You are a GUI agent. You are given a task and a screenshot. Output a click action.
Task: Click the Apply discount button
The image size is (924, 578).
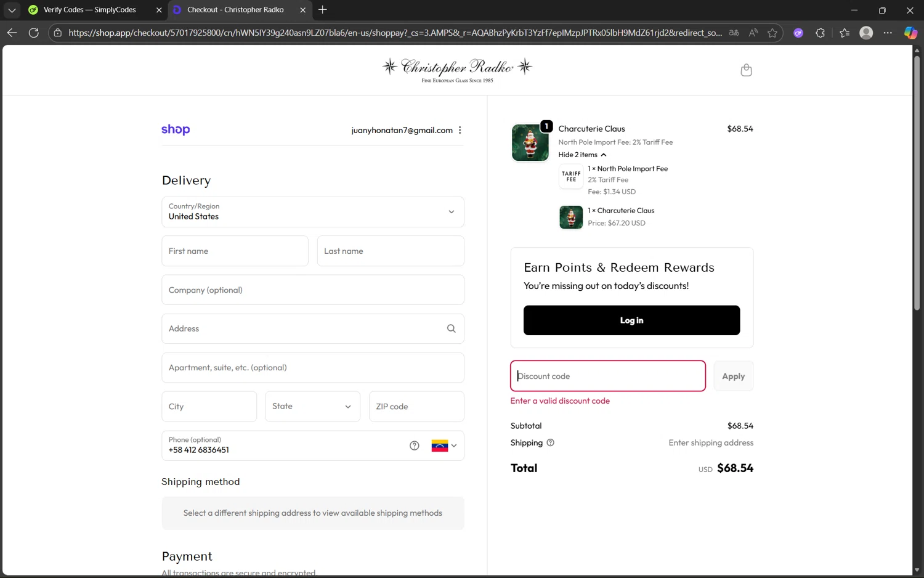click(733, 376)
